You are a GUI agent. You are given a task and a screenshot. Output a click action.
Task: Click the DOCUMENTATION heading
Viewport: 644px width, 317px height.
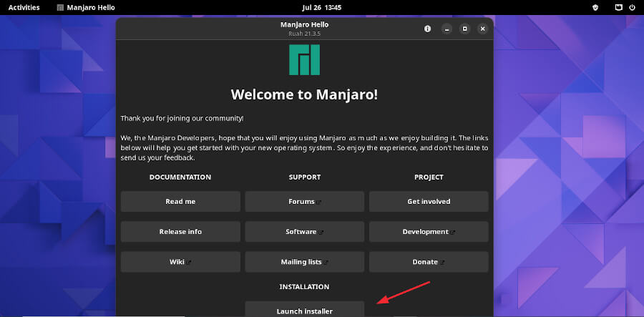[180, 177]
